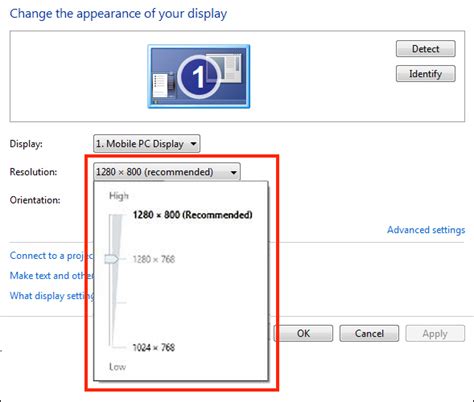Screen dimensions: 474x402
Task: Click the Low label below the slider
Action: coord(117,367)
